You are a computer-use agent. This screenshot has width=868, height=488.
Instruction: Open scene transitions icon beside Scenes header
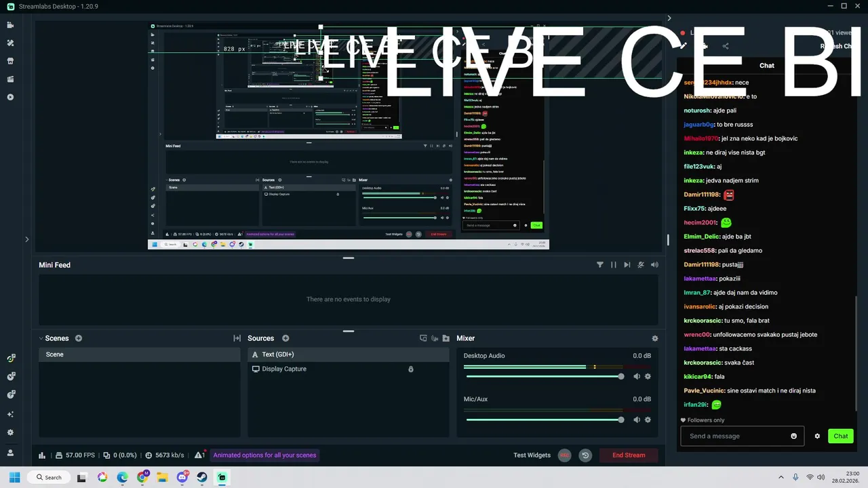pos(237,338)
